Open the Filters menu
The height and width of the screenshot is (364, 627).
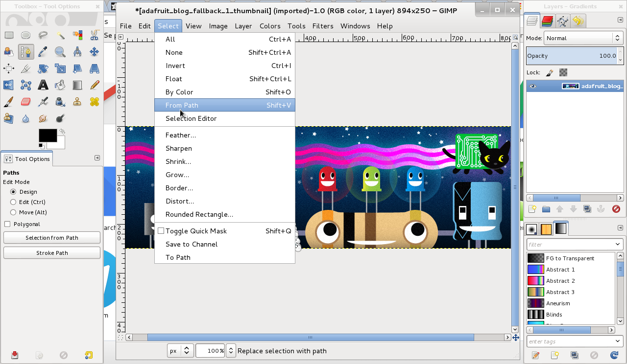coord(323,26)
